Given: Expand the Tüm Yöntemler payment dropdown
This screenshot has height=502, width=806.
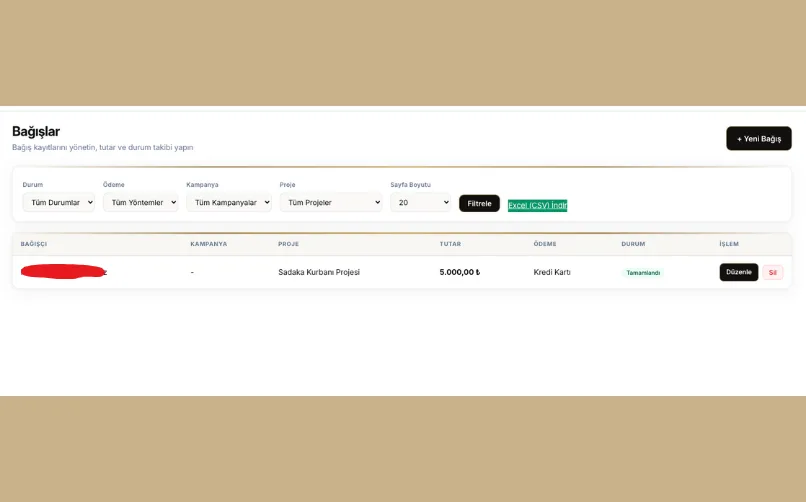Looking at the screenshot, I should click(x=140, y=203).
